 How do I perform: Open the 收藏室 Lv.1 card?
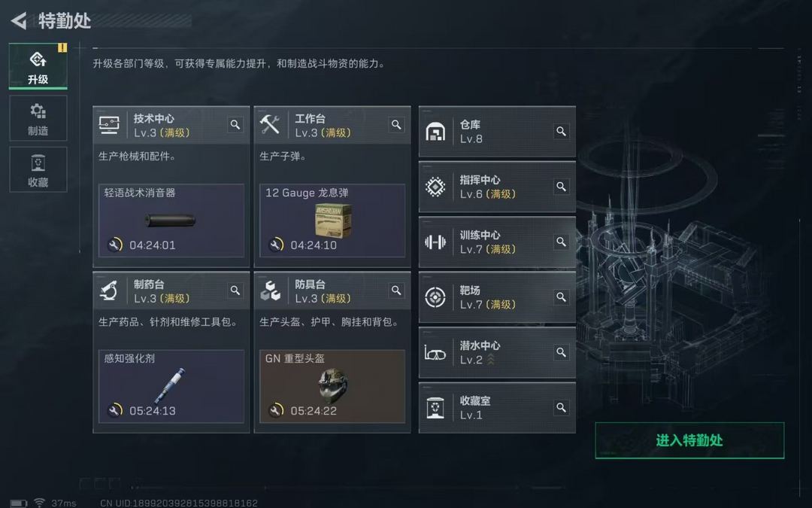tap(497, 408)
